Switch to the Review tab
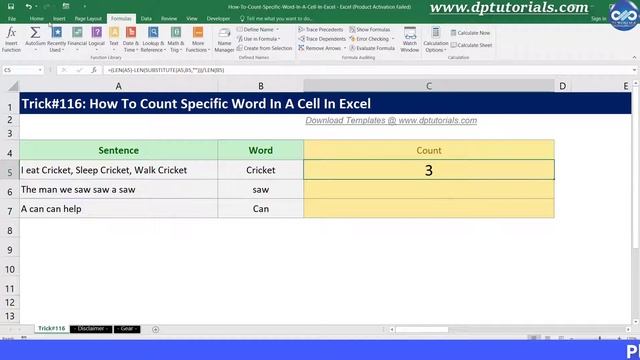Image resolution: width=640 pixels, height=360 pixels. (x=169, y=19)
